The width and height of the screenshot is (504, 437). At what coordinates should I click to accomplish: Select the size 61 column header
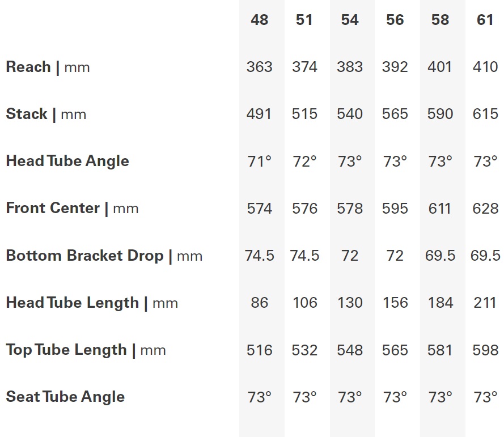click(485, 20)
